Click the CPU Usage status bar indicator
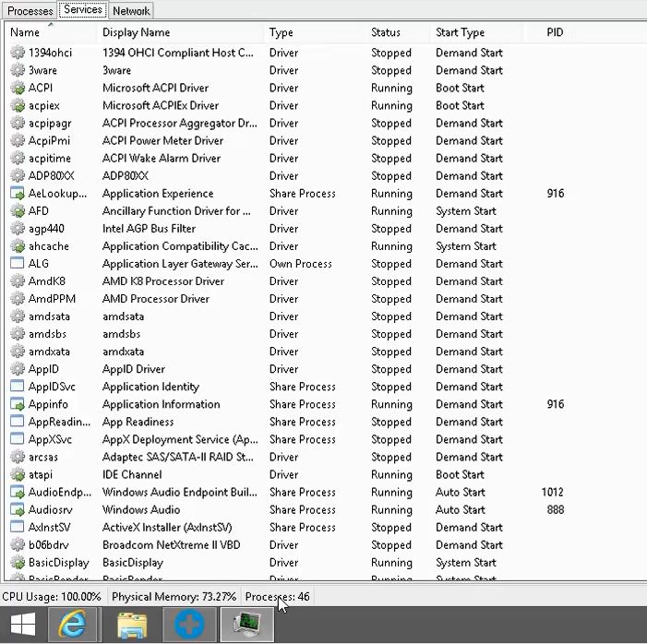647x644 pixels. coord(52,597)
